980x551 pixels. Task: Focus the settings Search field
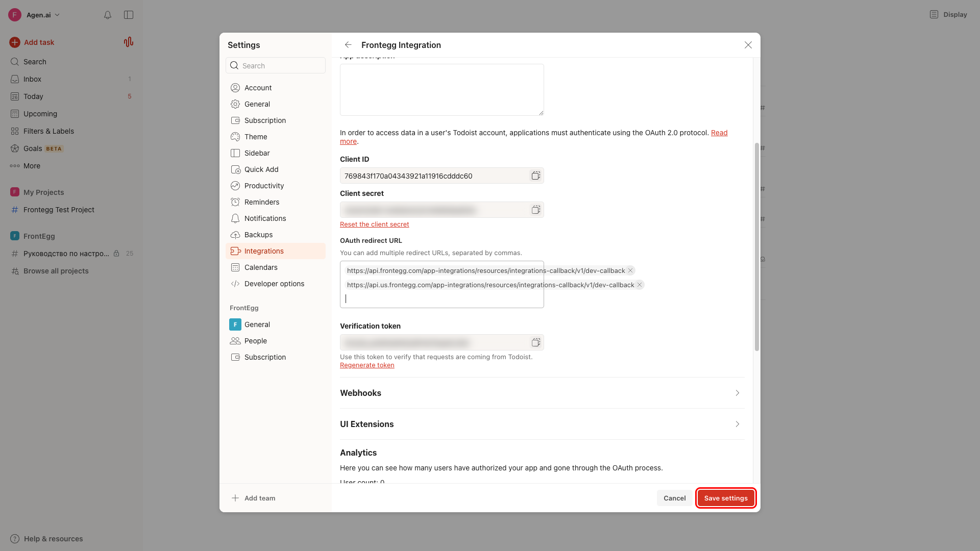[x=276, y=65]
